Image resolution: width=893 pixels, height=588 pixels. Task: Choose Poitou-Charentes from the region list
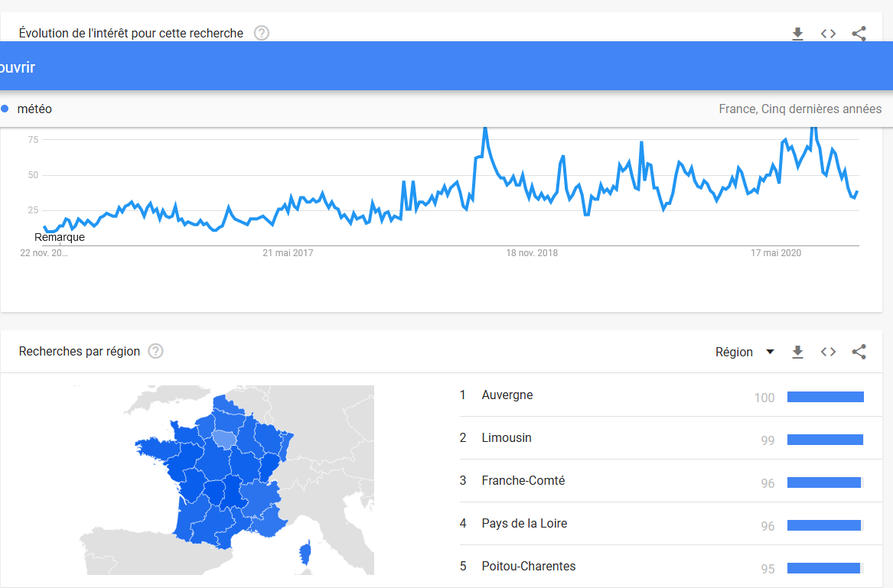tap(529, 567)
